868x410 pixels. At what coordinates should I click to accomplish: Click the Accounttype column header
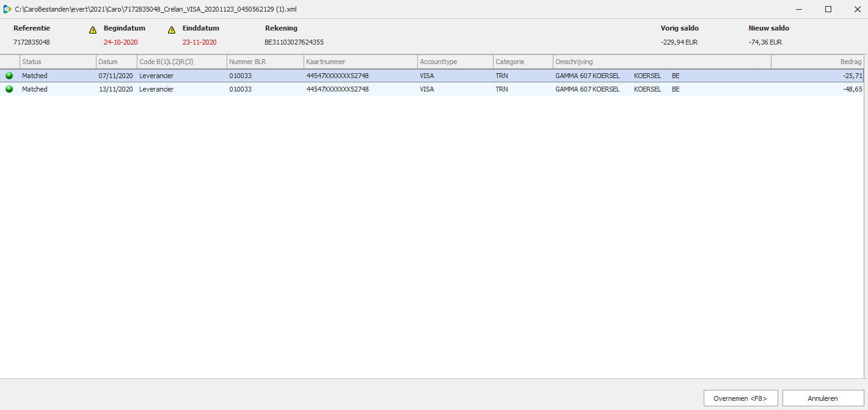point(456,62)
